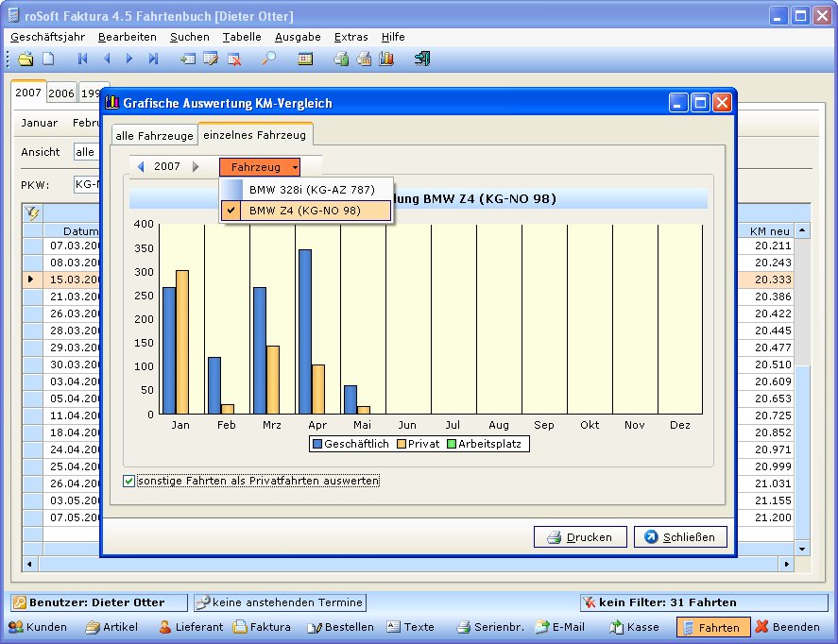
Task: Open Kunden module in bottom bar
Action: pyautogui.click(x=38, y=627)
